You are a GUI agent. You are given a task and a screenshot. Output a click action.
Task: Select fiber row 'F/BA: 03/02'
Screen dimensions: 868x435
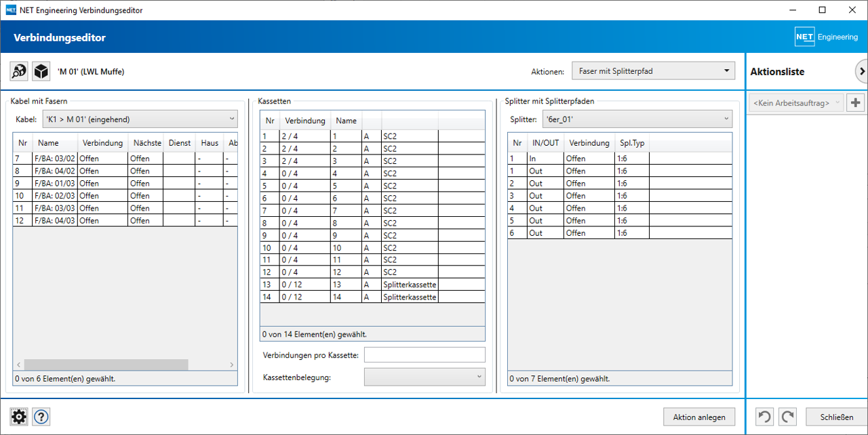click(x=125, y=159)
